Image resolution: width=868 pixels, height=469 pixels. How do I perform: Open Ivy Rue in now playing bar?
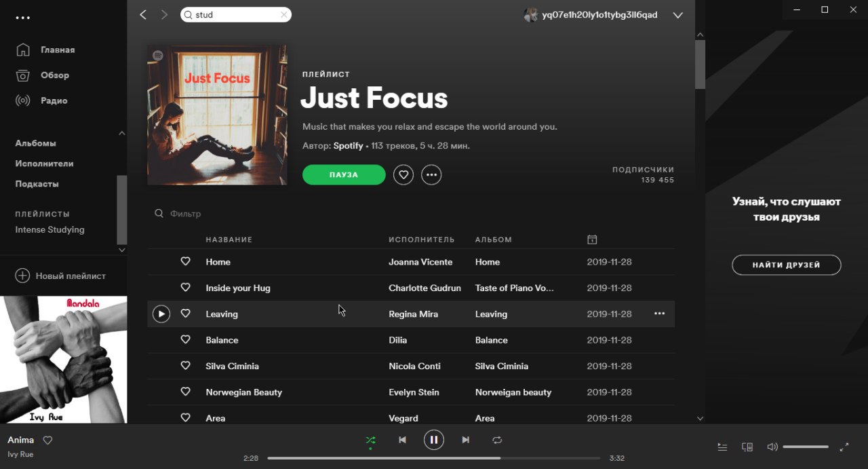20,454
